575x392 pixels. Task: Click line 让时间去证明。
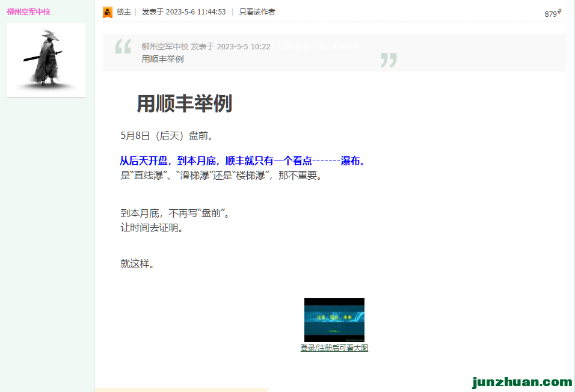click(x=152, y=228)
